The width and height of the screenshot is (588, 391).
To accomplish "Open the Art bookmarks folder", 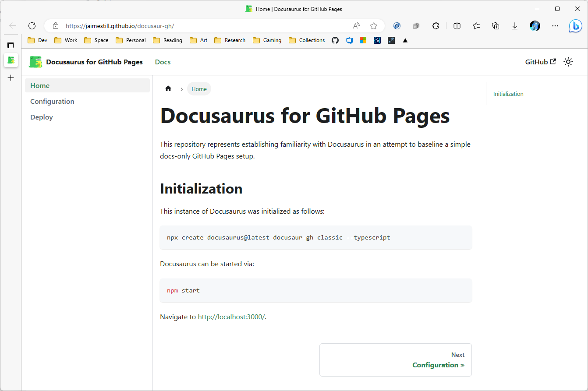I will click(x=198, y=40).
